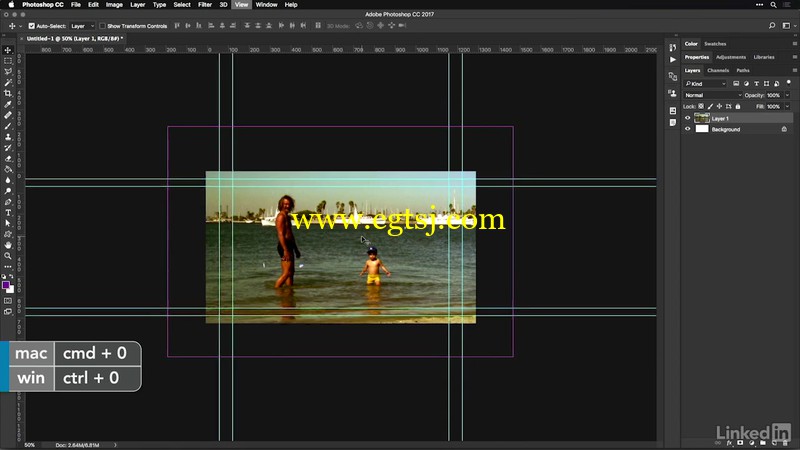Viewport: 800px width, 450px height.
Task: Select the Crop tool
Action: click(x=8, y=93)
